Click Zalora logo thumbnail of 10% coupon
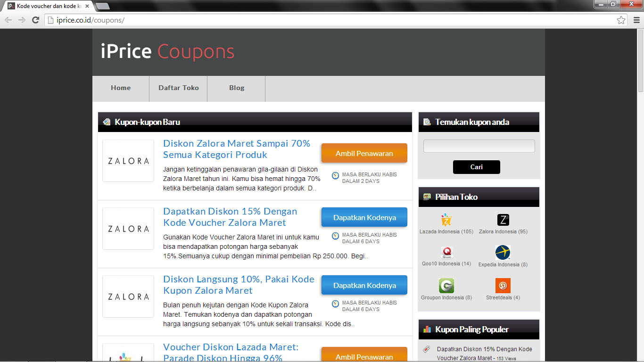The image size is (644, 362). click(x=128, y=296)
